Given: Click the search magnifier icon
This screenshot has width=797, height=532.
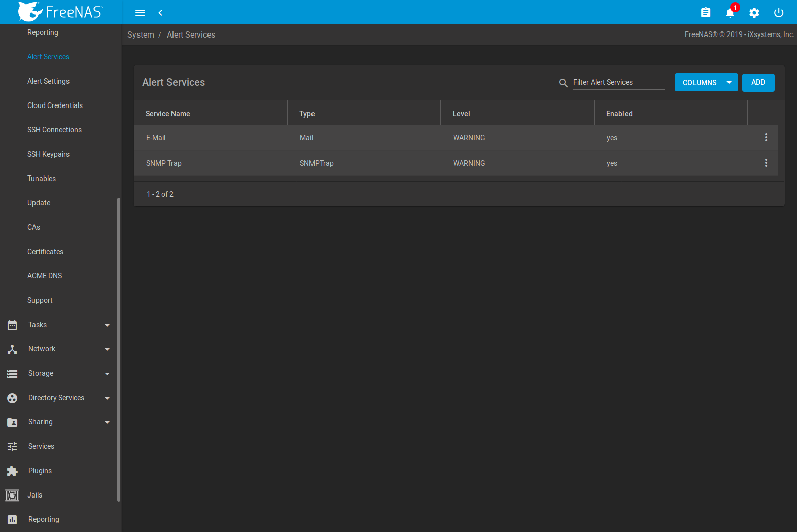Looking at the screenshot, I should pyautogui.click(x=563, y=83).
